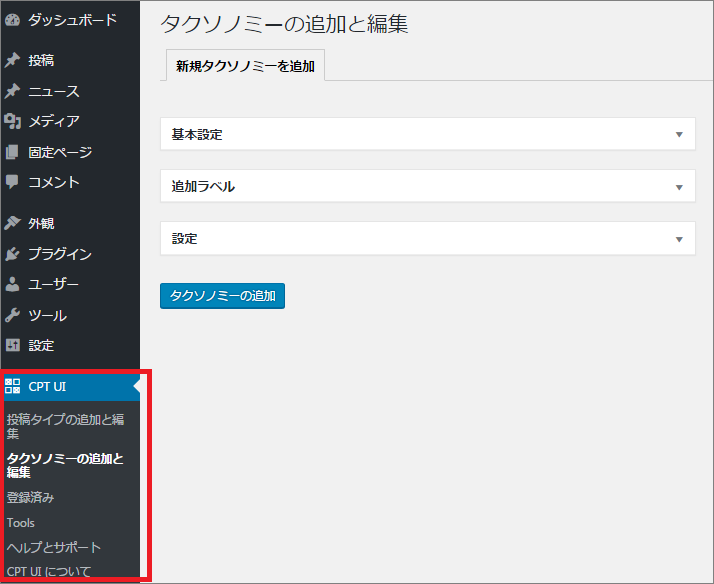The width and height of the screenshot is (714, 584).
Task: Open 固定ページ menu item
Action: pyautogui.click(x=60, y=152)
